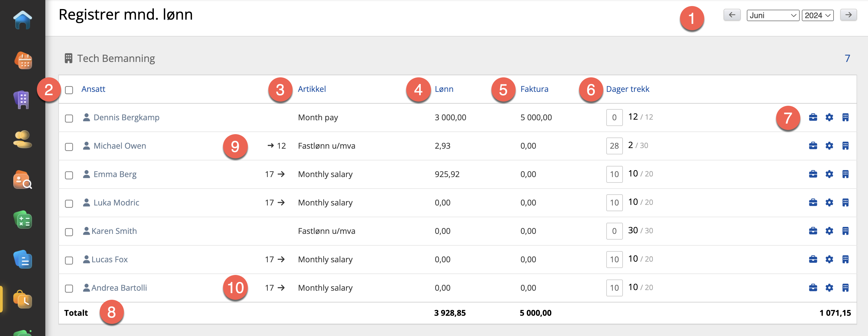Open the orange calendar sidebar icon
Screen dimensions: 868x336
click(x=23, y=60)
